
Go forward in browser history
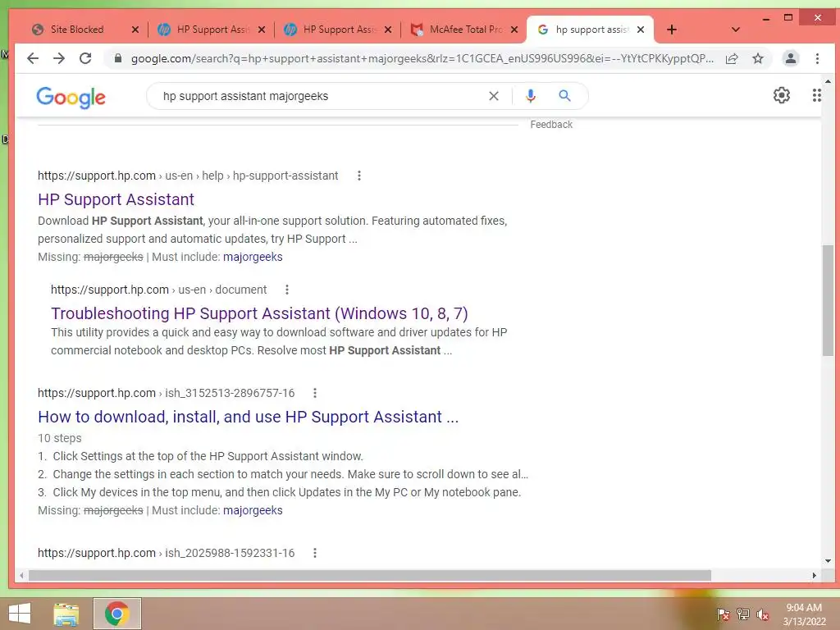point(59,58)
